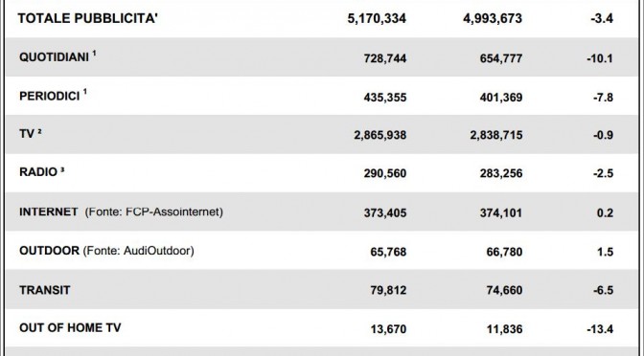This screenshot has height=356, width=644.
Task: Select Radio value 290,560
Action: [385, 173]
